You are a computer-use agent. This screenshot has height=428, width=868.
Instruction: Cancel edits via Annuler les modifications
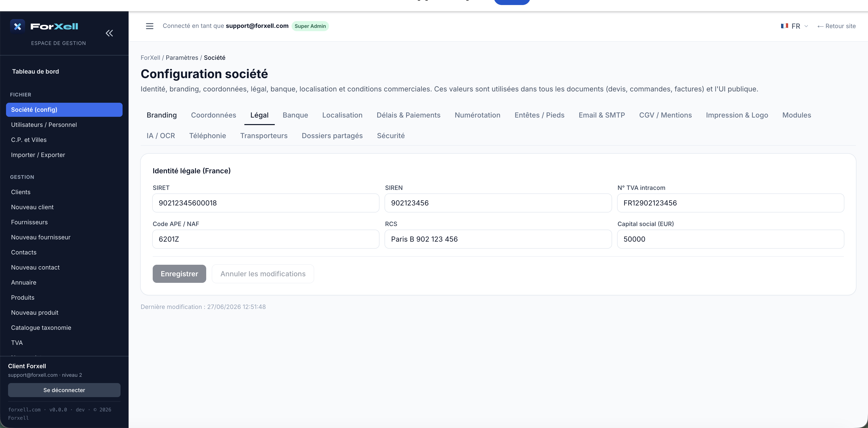tap(263, 274)
